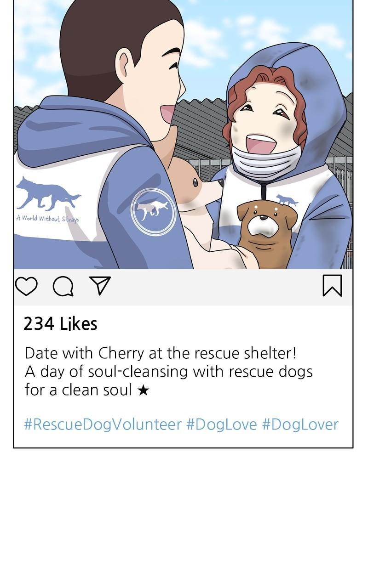This screenshot has width=368, height=588.
Task: Click the large dog silhouette logo on the jacket back
Action: pyautogui.click(x=48, y=192)
